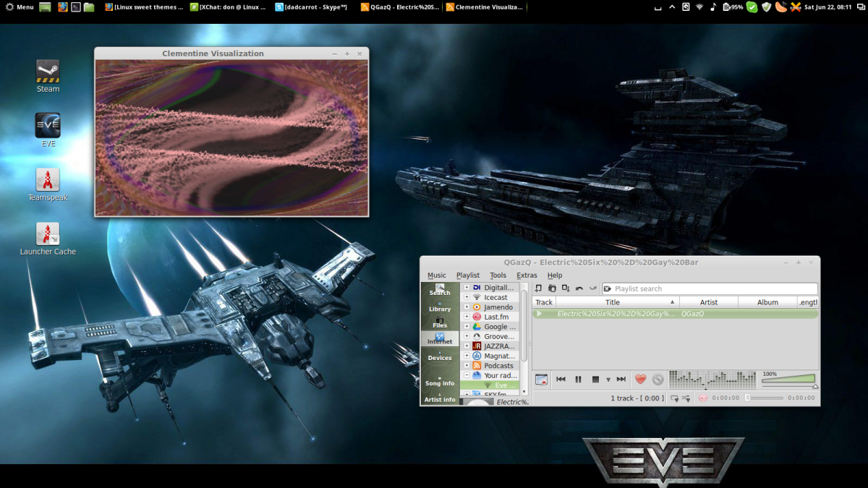868x488 pixels.
Task: Sort by the Artist column header
Action: click(709, 302)
